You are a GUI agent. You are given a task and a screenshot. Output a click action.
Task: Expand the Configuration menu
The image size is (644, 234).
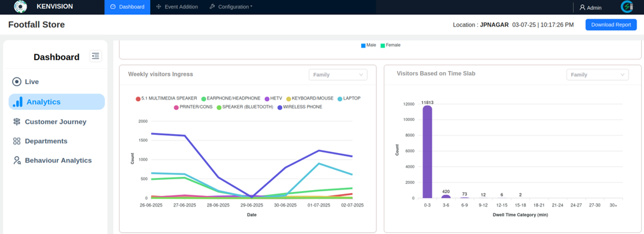(231, 7)
